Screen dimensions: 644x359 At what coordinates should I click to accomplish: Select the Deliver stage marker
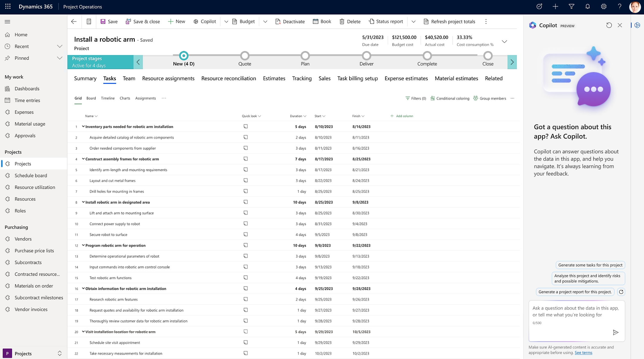coord(366,56)
